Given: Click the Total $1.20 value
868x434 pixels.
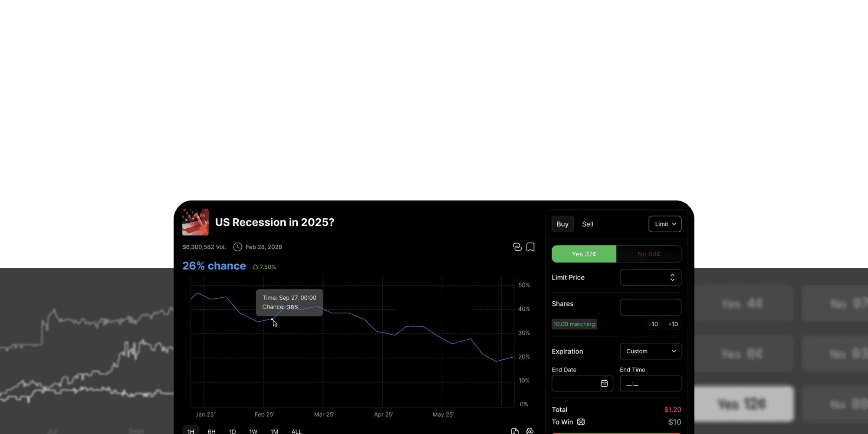Looking at the screenshot, I should point(673,410).
